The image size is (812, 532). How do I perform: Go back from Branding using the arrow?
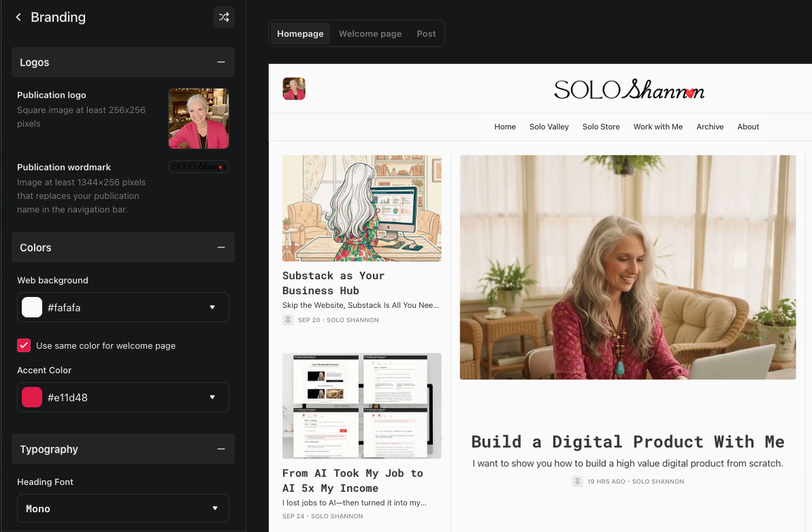18,17
